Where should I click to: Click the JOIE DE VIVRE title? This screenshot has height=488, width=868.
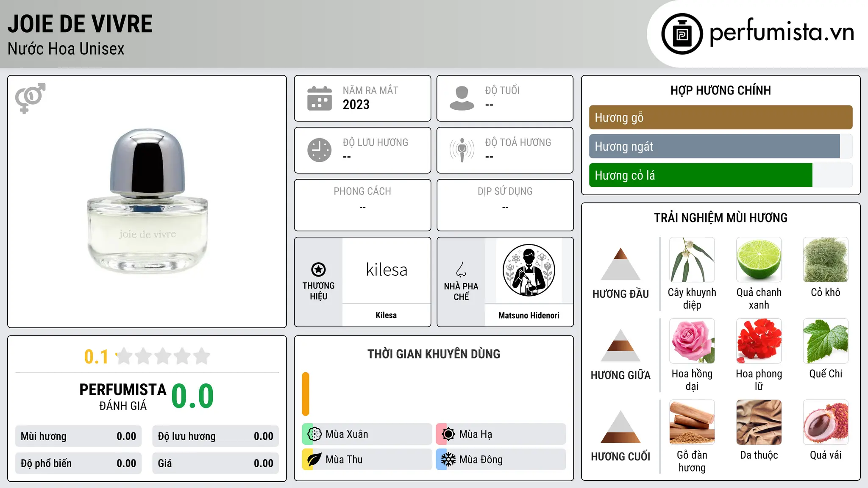(x=80, y=24)
